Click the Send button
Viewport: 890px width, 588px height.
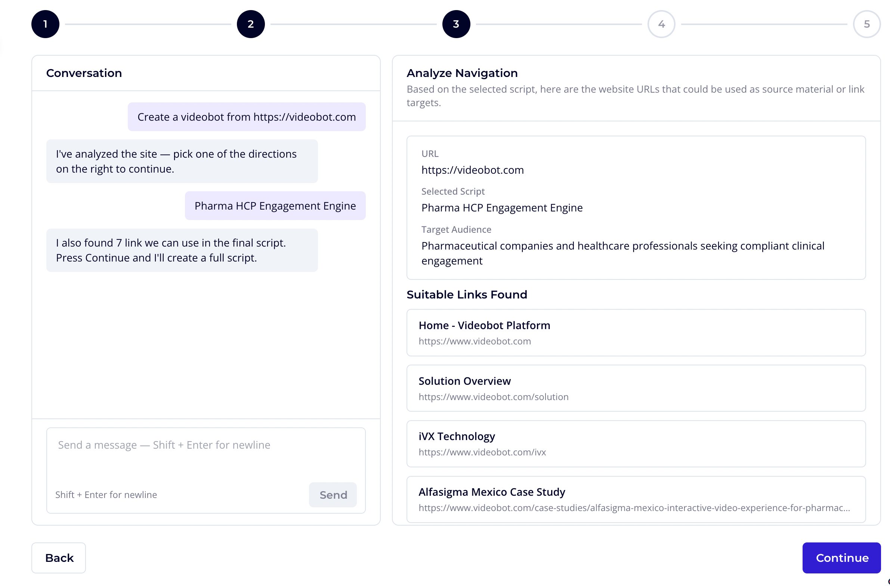[333, 495]
